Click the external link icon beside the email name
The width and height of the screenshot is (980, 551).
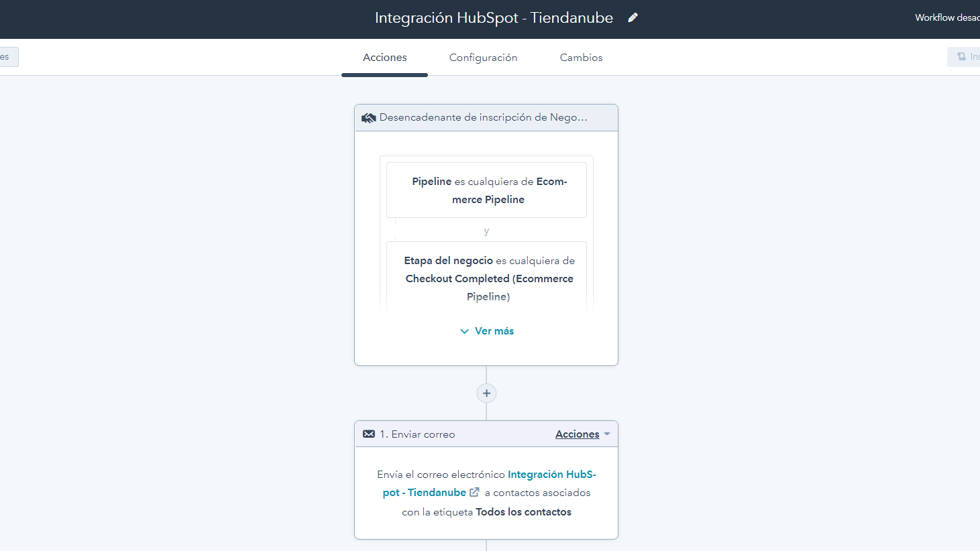[x=474, y=493]
